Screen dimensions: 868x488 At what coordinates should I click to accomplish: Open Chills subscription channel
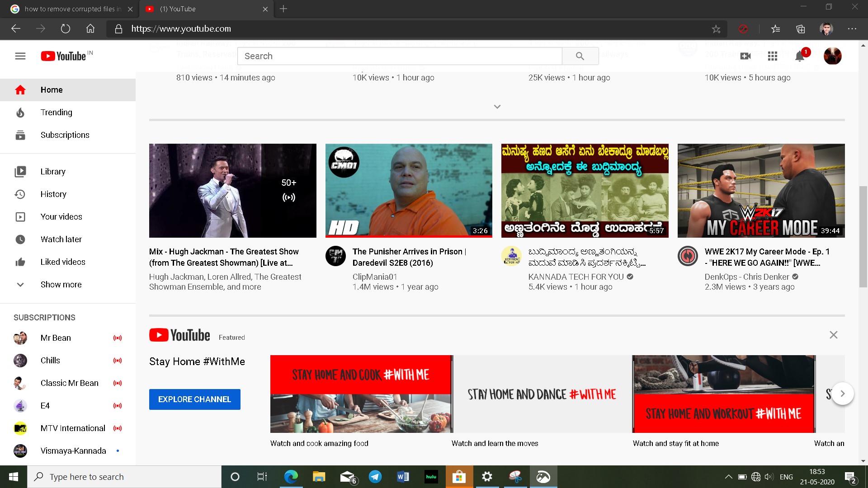(x=68, y=361)
